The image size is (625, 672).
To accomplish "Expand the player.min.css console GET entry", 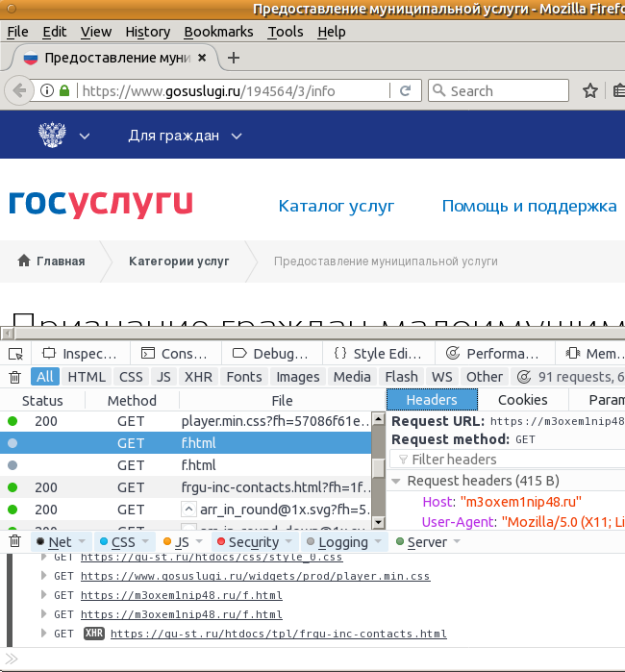I will click(x=43, y=576).
